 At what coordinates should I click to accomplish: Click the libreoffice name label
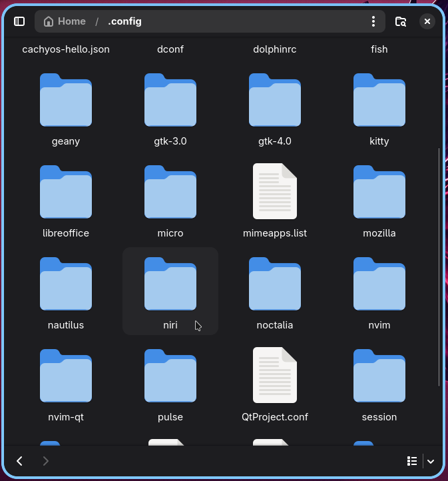pyautogui.click(x=66, y=233)
